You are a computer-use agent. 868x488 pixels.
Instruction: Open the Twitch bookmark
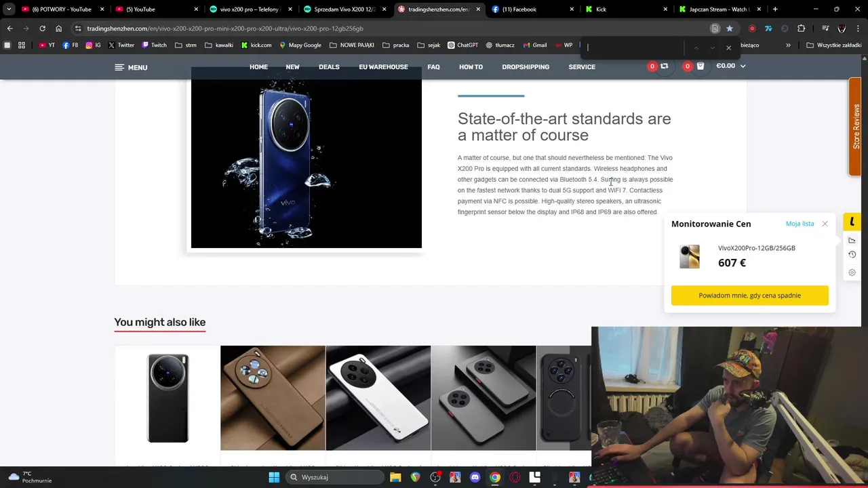[x=154, y=45]
